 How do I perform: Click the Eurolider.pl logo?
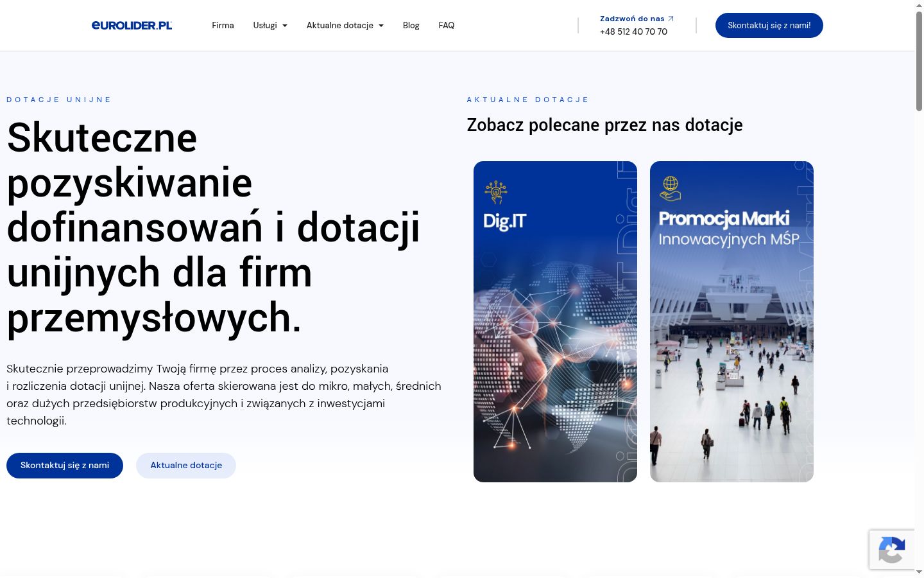(x=132, y=25)
